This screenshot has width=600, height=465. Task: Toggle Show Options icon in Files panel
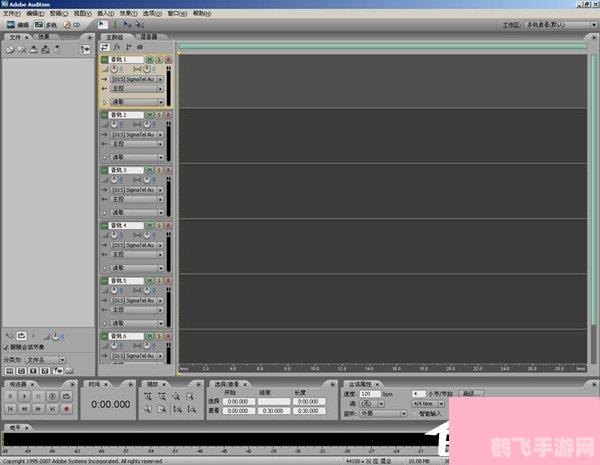point(85,49)
